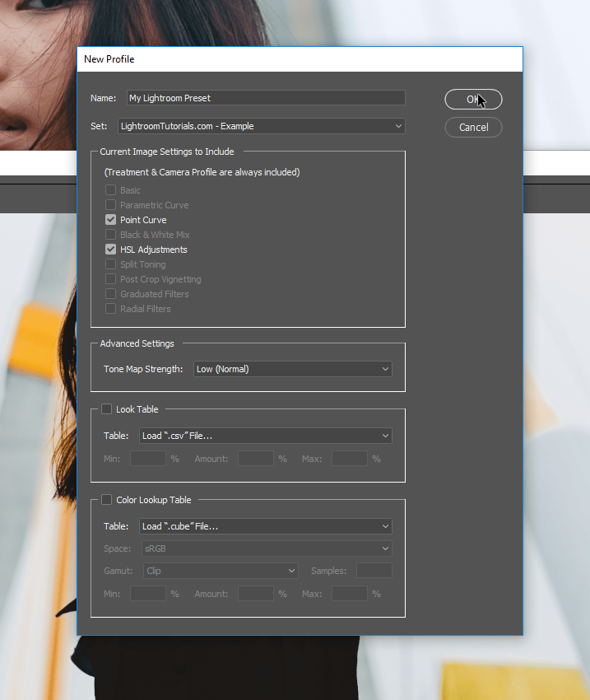Toggle the Basic settings checkbox
The image size is (590, 700).
tap(110, 190)
